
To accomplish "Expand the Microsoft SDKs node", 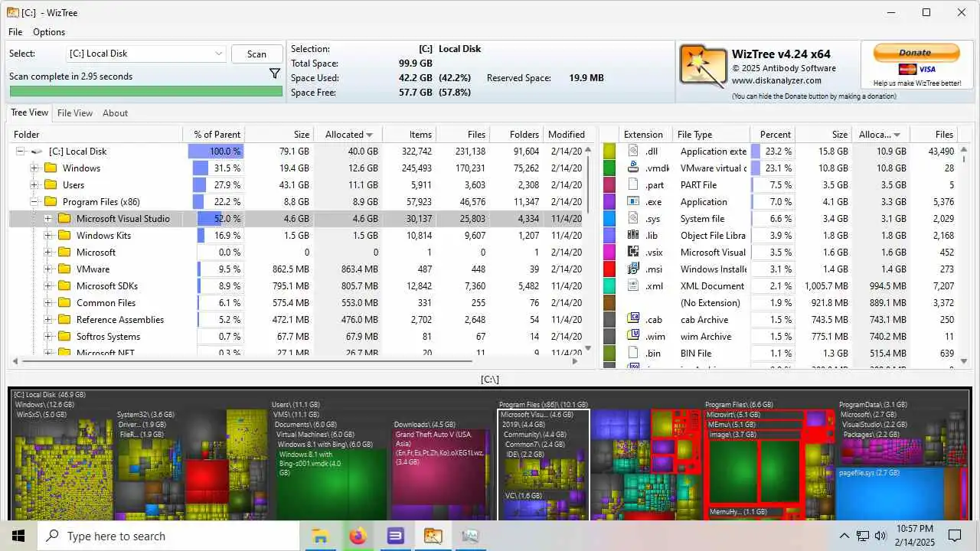I will pyautogui.click(x=48, y=286).
